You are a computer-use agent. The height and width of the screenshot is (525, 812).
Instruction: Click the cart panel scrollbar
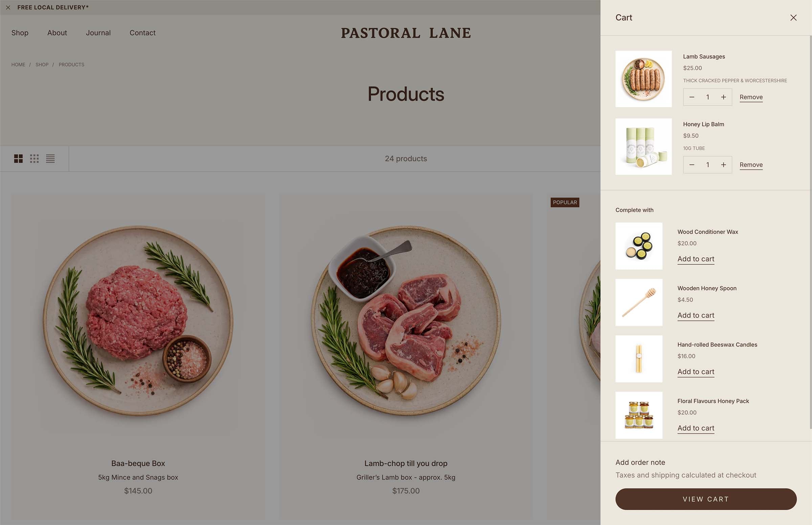tap(810, 232)
